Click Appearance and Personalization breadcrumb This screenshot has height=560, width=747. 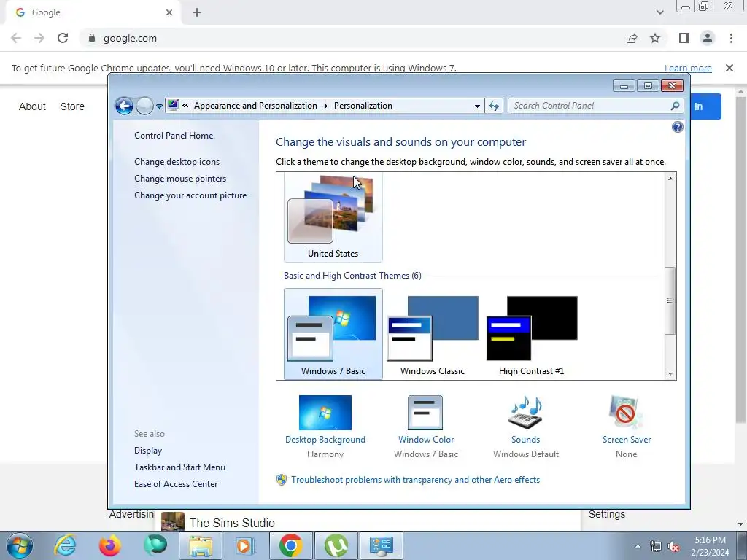click(x=255, y=106)
